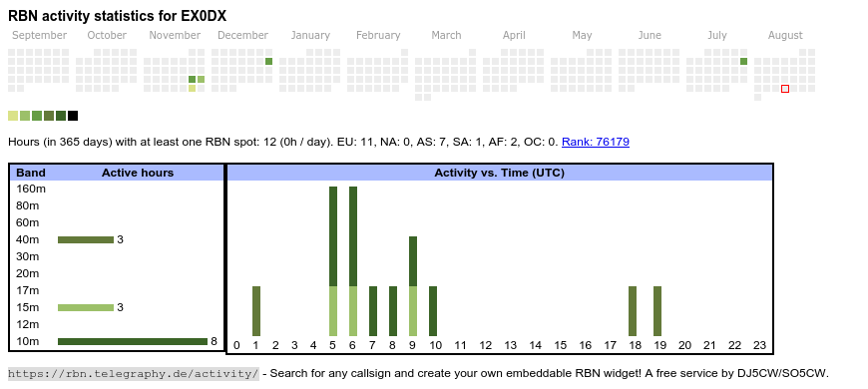Click the September month label
The image size is (868, 389).
pos(39,36)
